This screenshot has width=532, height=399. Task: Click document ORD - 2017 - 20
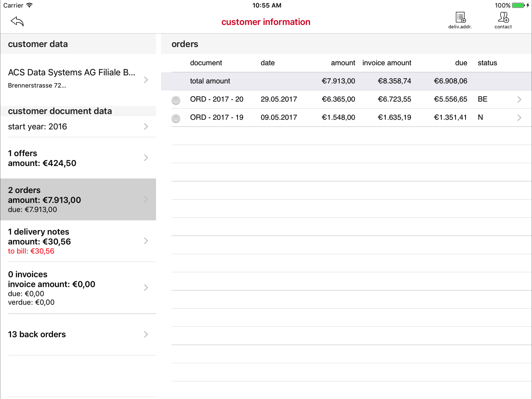coord(217,99)
